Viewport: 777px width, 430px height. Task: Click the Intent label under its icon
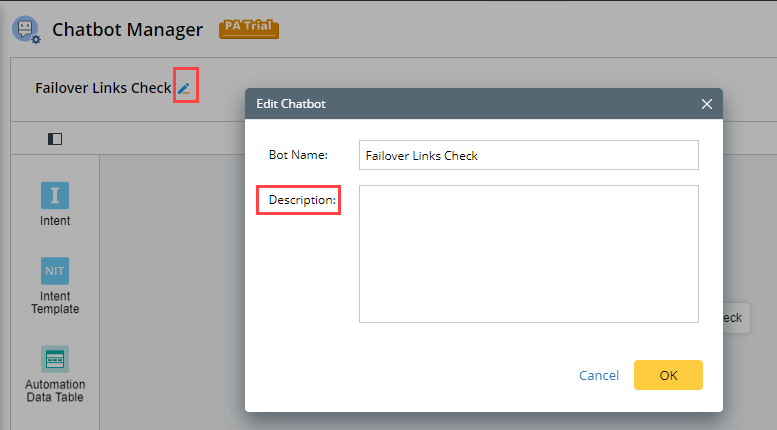(x=55, y=221)
